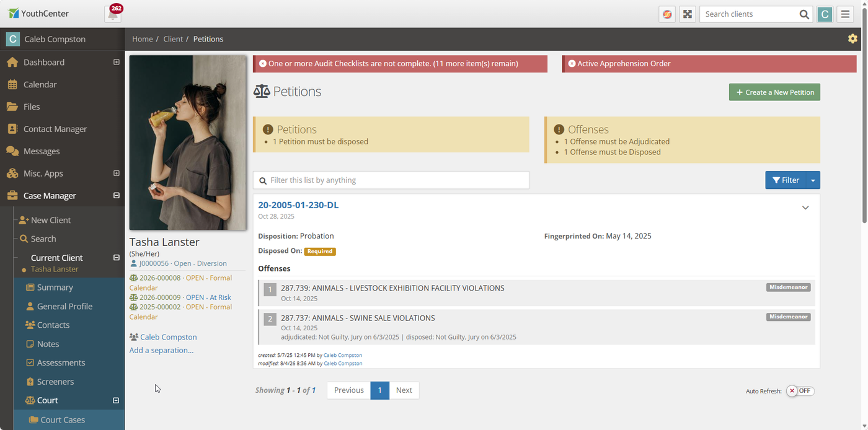Open the hamburger menu in top bar
The height and width of the screenshot is (430, 868).
click(844, 14)
